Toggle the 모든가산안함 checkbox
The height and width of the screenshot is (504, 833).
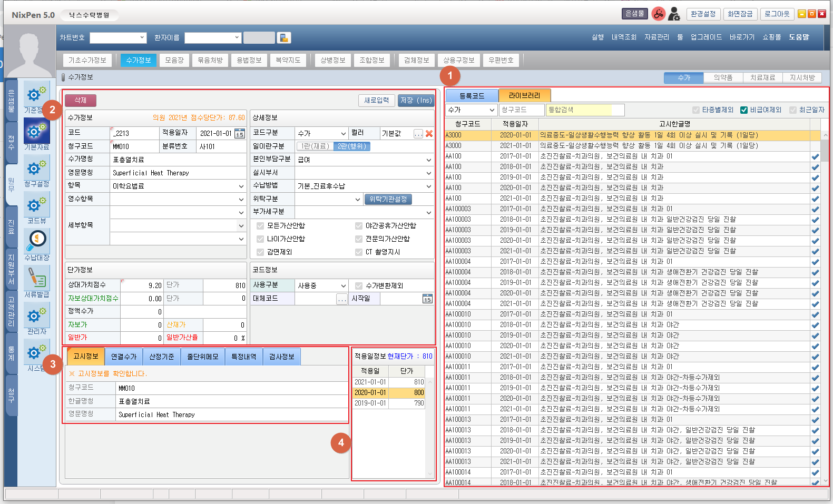tap(260, 226)
